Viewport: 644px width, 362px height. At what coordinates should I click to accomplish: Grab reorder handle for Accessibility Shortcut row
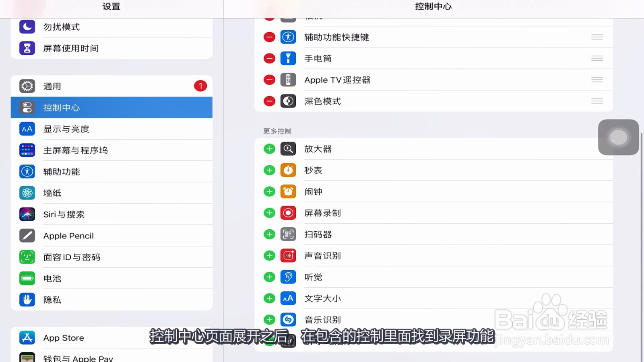pos(597,37)
